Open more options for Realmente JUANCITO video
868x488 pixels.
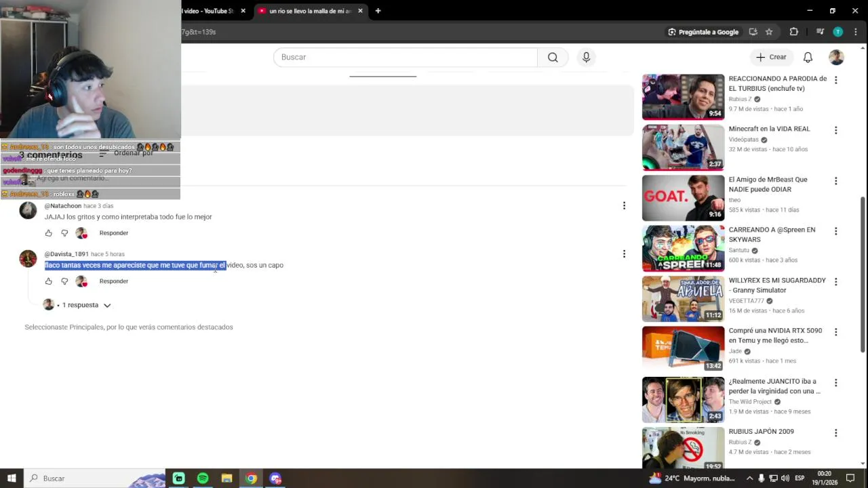click(835, 383)
